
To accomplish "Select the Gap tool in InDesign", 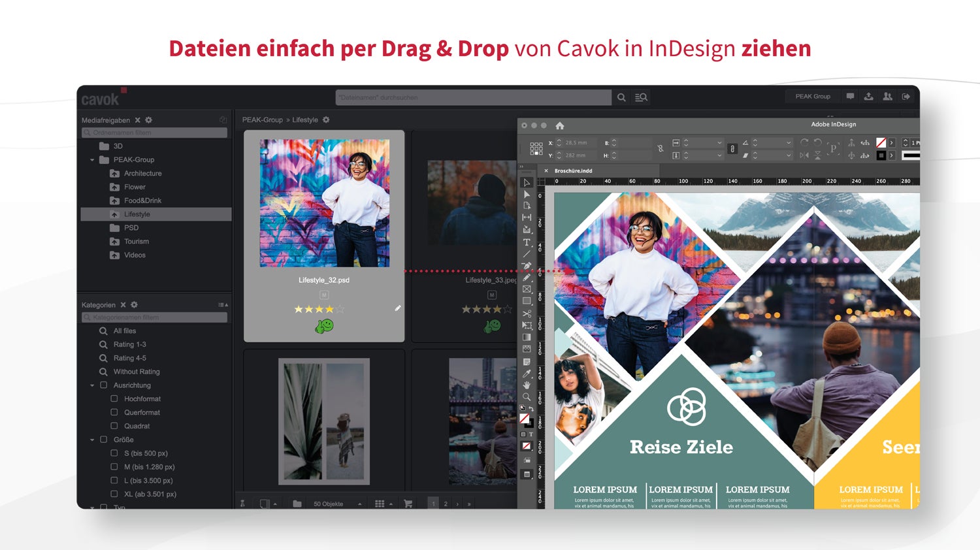I will (527, 218).
